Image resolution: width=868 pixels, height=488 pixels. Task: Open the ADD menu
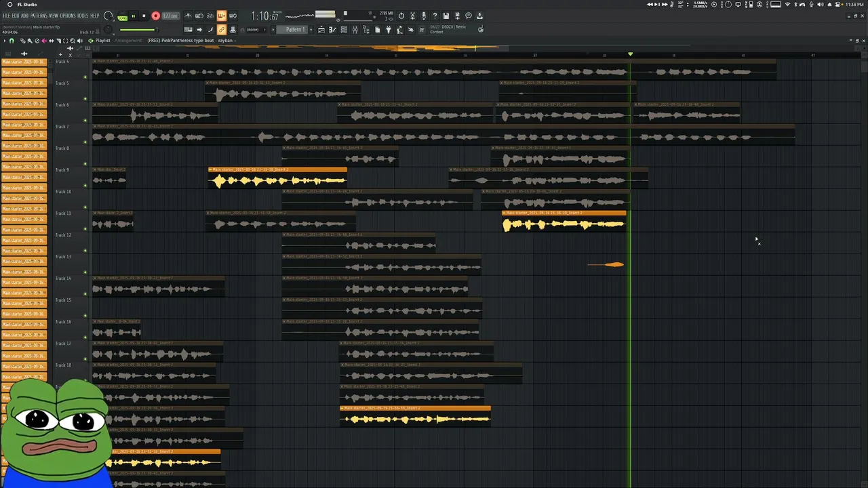click(24, 16)
